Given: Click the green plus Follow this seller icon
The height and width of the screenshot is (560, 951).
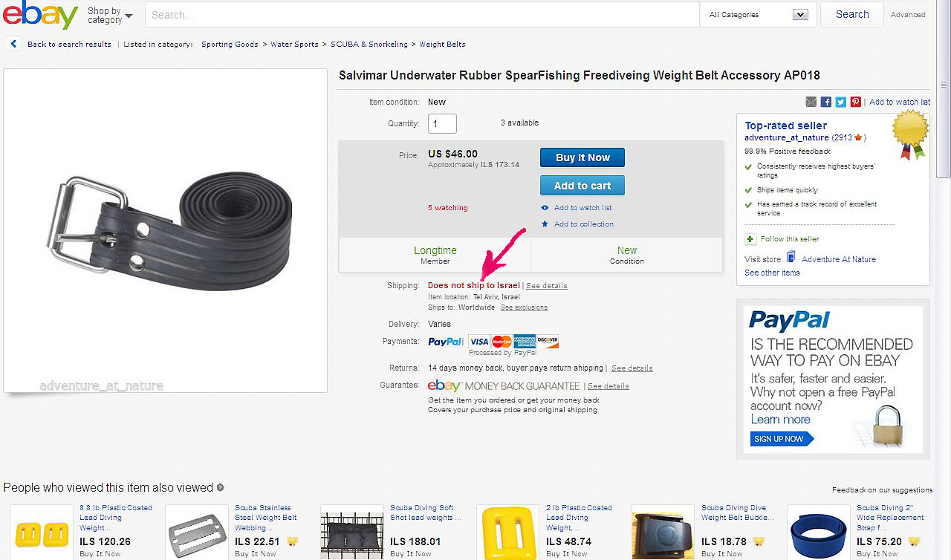Looking at the screenshot, I should (x=750, y=239).
